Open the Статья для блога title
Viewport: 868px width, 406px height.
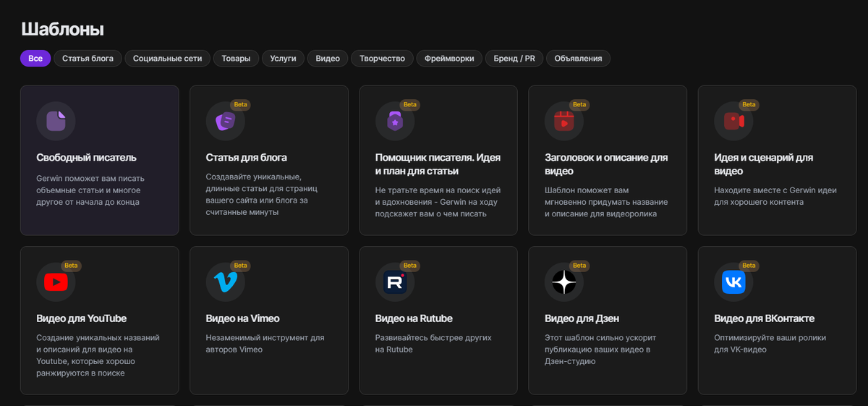247,157
